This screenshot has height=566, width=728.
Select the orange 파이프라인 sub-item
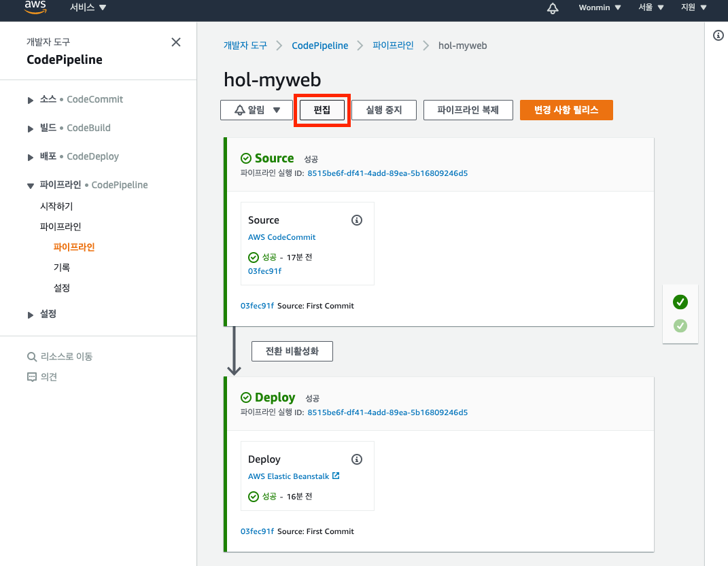click(x=74, y=247)
